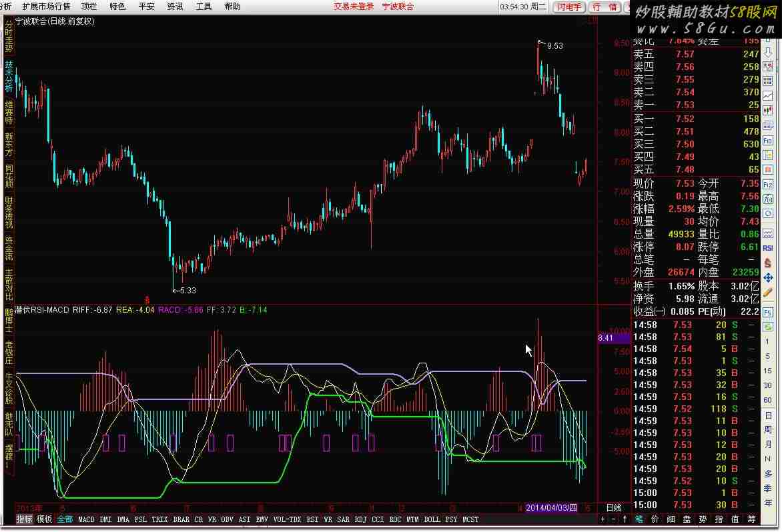782x532 pixels.
Task: Select the 筹 tab in bottom right
Action: [x=751, y=519]
